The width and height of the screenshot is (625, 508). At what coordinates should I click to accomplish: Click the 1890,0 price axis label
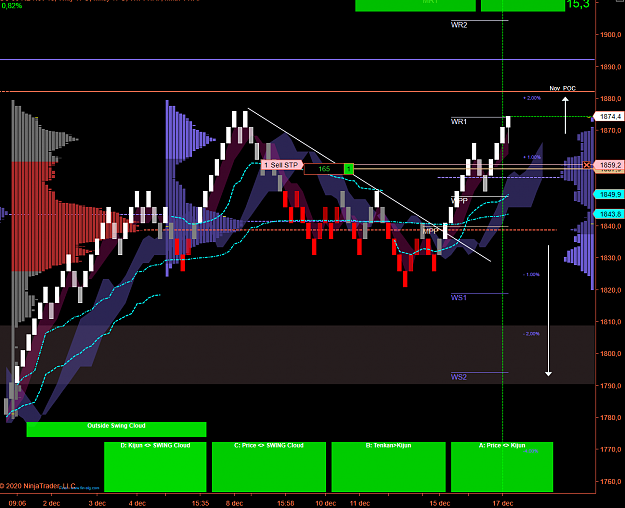pos(610,67)
